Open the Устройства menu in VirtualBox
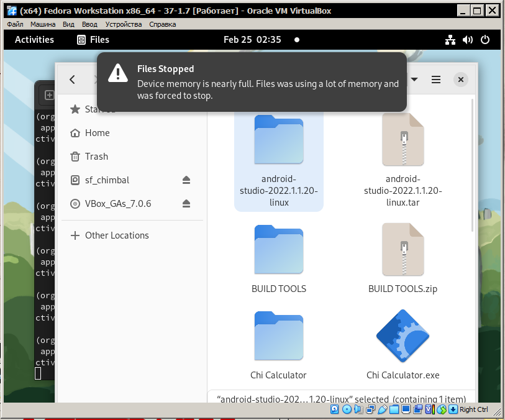This screenshot has width=505, height=420. coord(124,24)
